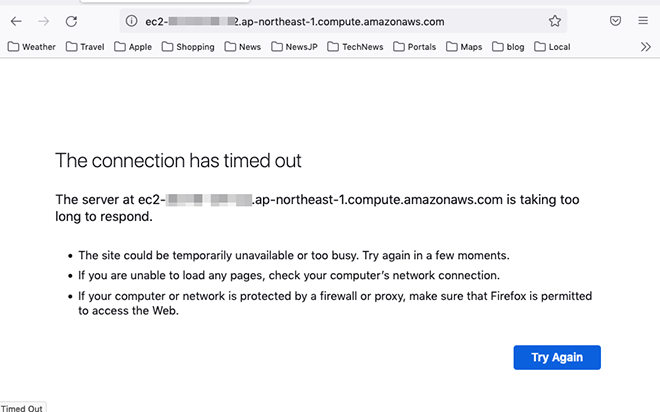Open the blog bookmarks folder

coord(508,47)
